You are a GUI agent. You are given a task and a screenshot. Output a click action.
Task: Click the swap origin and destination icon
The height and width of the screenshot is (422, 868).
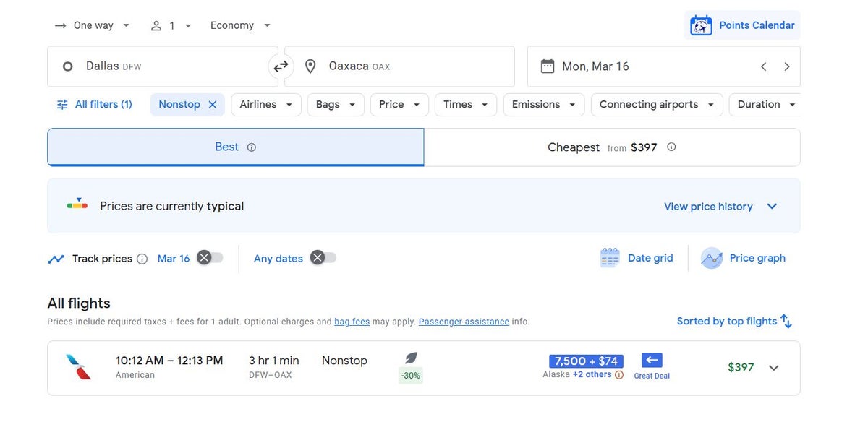coord(281,66)
